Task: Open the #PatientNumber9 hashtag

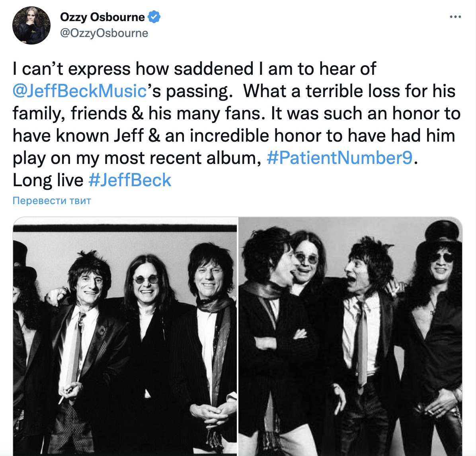Action: [x=340, y=158]
